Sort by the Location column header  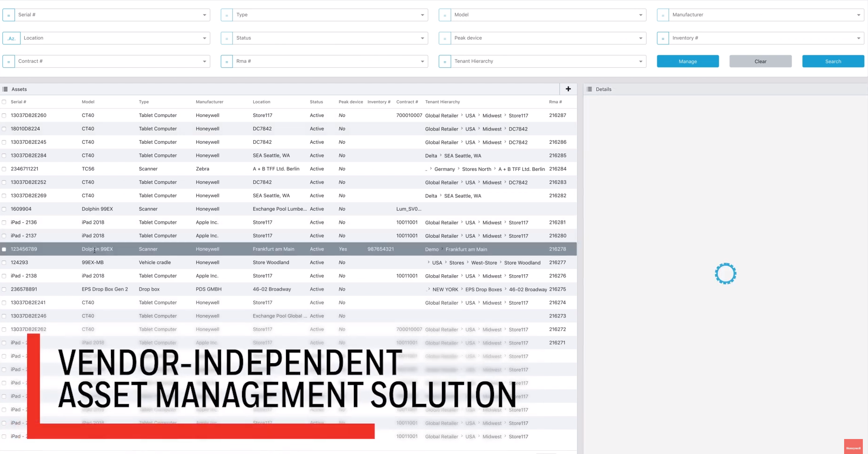click(261, 102)
